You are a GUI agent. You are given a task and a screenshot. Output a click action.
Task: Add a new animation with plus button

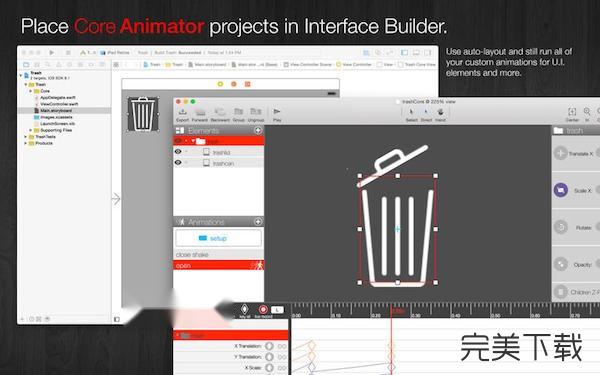tap(258, 222)
